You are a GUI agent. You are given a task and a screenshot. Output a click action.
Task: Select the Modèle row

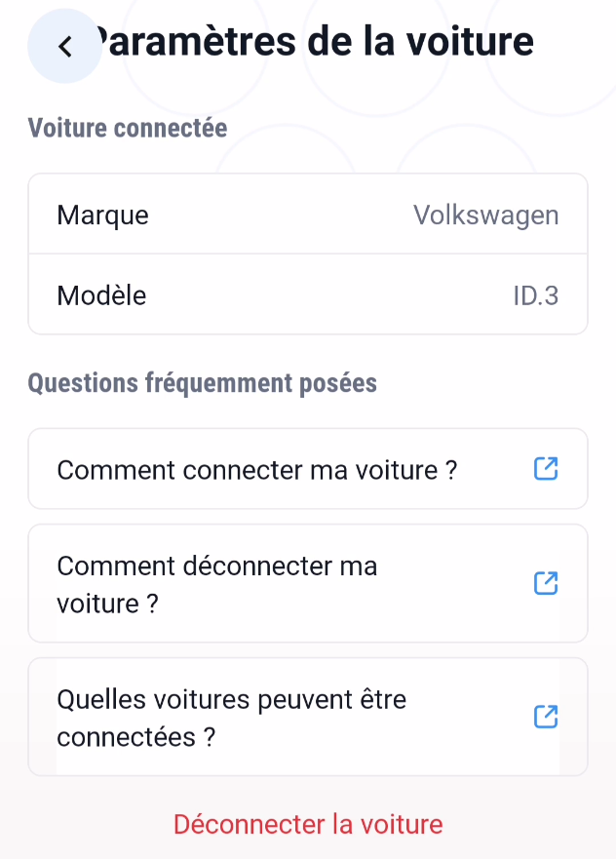click(308, 294)
